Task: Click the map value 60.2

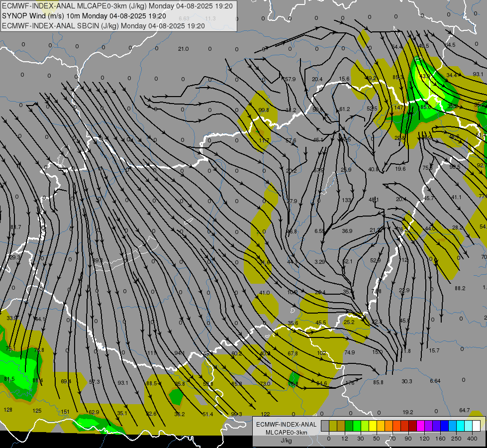Action: (236, 353)
